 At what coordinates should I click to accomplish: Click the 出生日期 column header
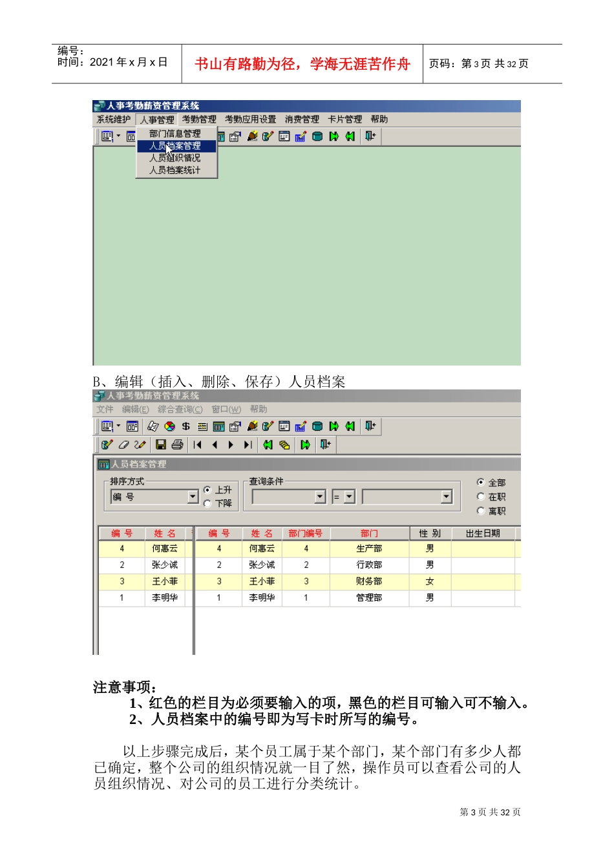tap(483, 533)
